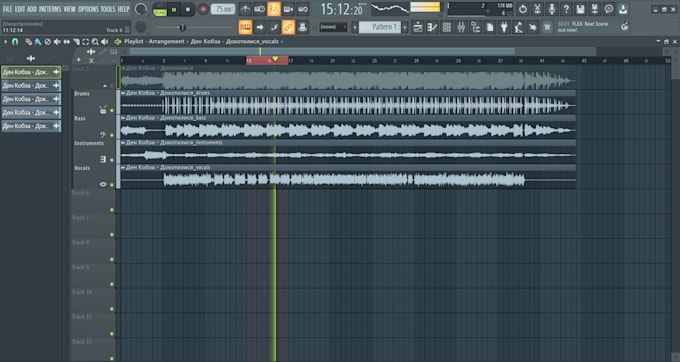Toggle typing keyboard to piano icon
This screenshot has width=680, height=362.
click(245, 27)
